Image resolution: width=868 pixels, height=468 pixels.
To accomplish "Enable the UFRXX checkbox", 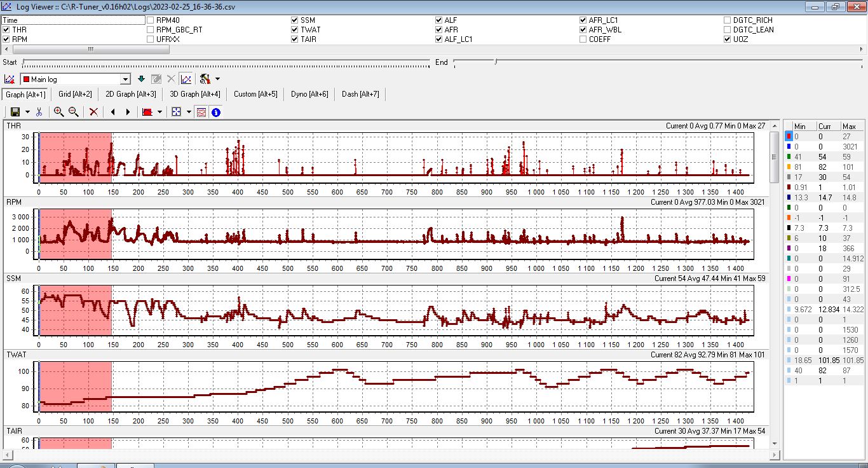I will tap(151, 39).
